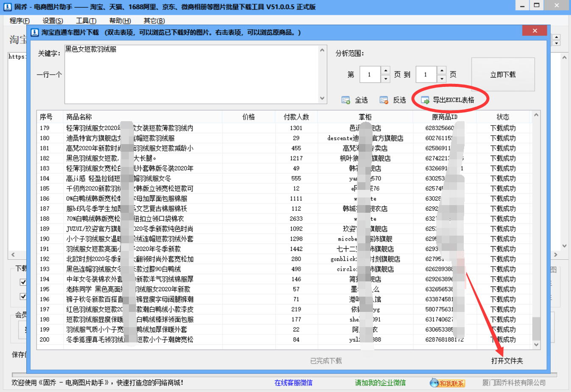The image size is (571, 392).
Task: Select row 191 羽绒服女短款亮面
Action: (x=284, y=249)
